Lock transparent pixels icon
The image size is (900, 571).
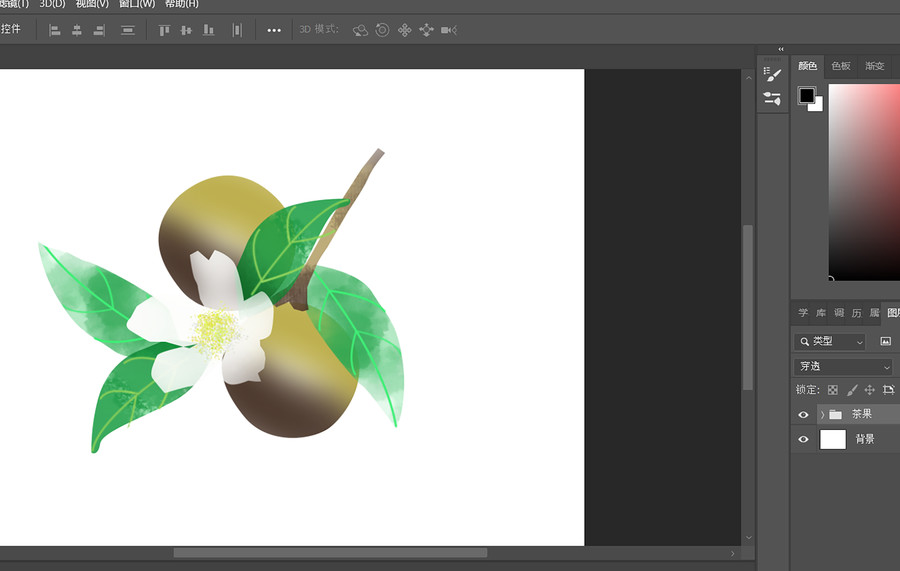(x=833, y=390)
